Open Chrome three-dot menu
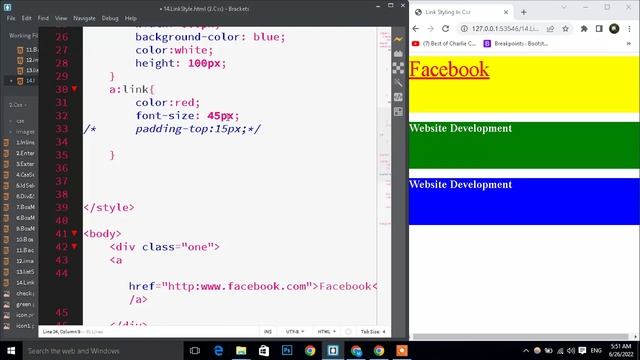The height and width of the screenshot is (360, 640). [629, 29]
